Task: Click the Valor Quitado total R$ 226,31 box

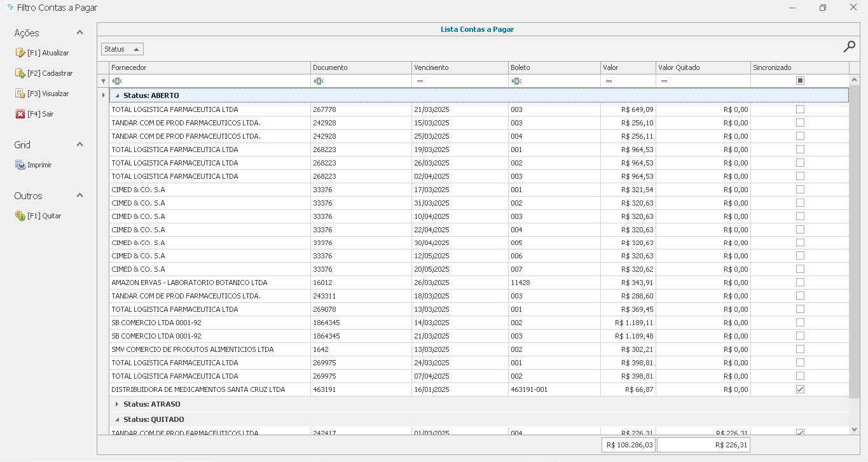Action: (703, 445)
